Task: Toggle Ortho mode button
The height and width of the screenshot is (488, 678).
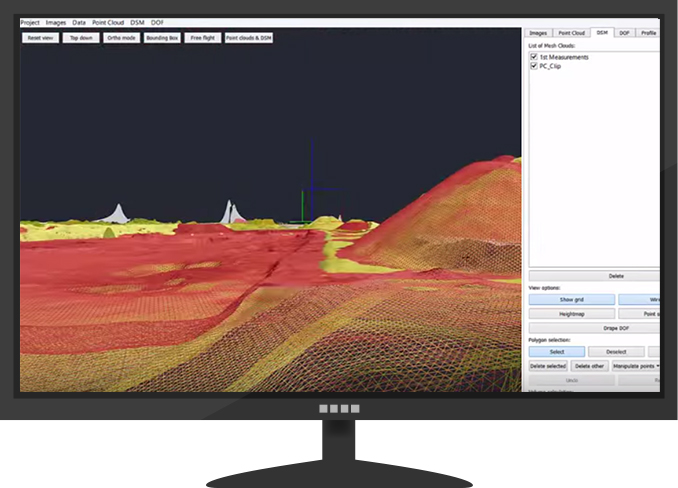Action: (x=122, y=38)
